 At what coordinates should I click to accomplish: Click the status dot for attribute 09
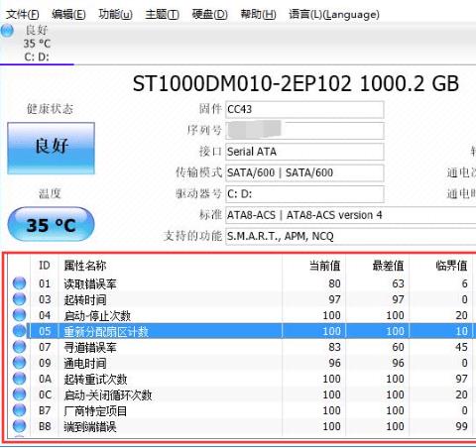tap(19, 363)
